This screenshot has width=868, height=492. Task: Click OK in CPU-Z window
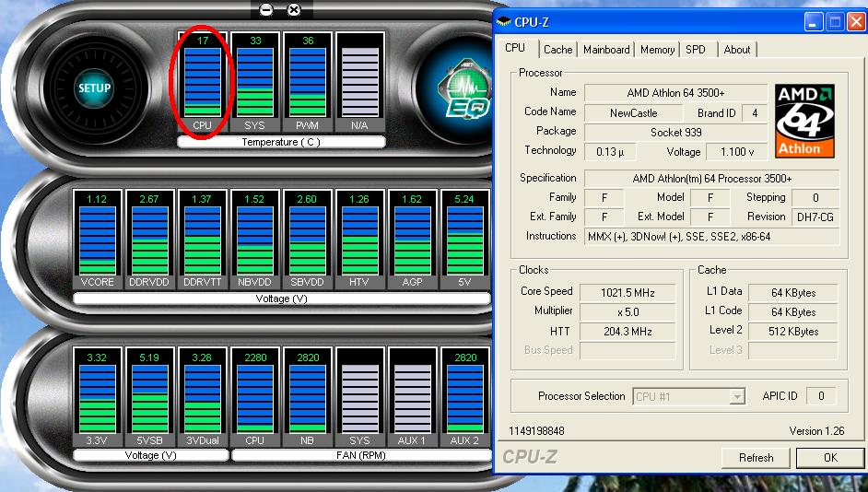pos(830,458)
